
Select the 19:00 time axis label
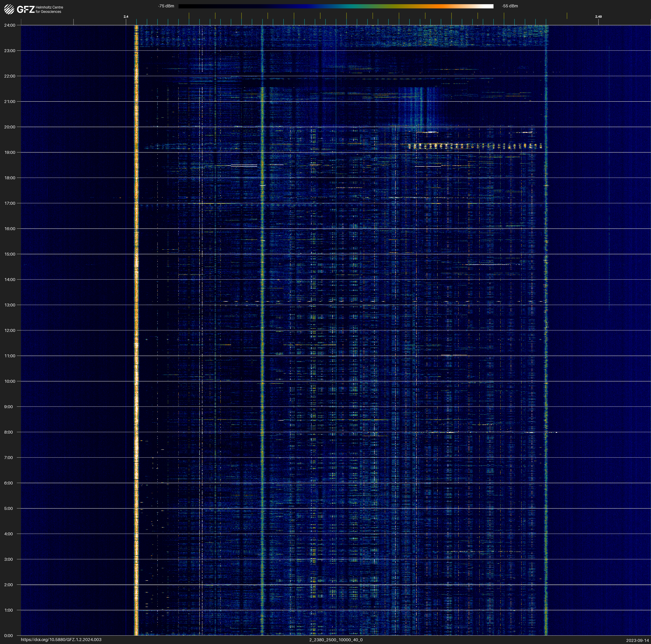tap(10, 152)
